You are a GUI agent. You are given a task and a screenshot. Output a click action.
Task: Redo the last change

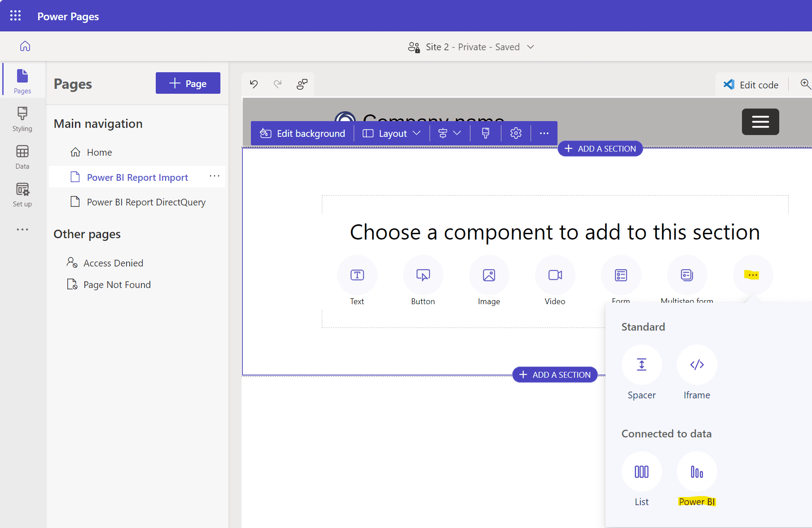(x=278, y=84)
